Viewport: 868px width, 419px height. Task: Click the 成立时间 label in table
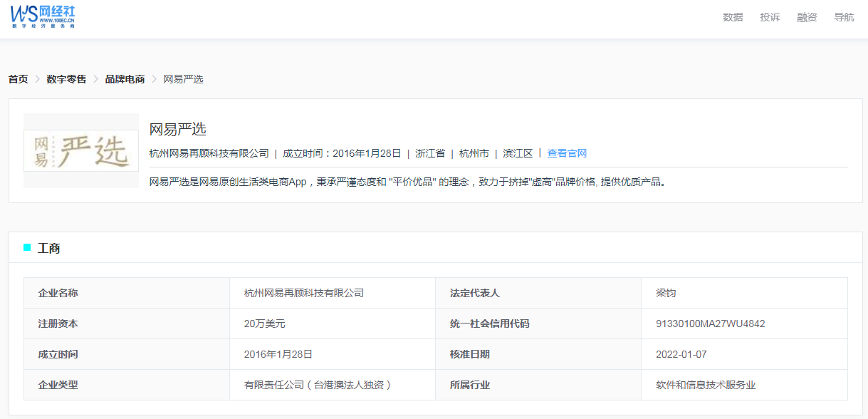[x=127, y=354]
